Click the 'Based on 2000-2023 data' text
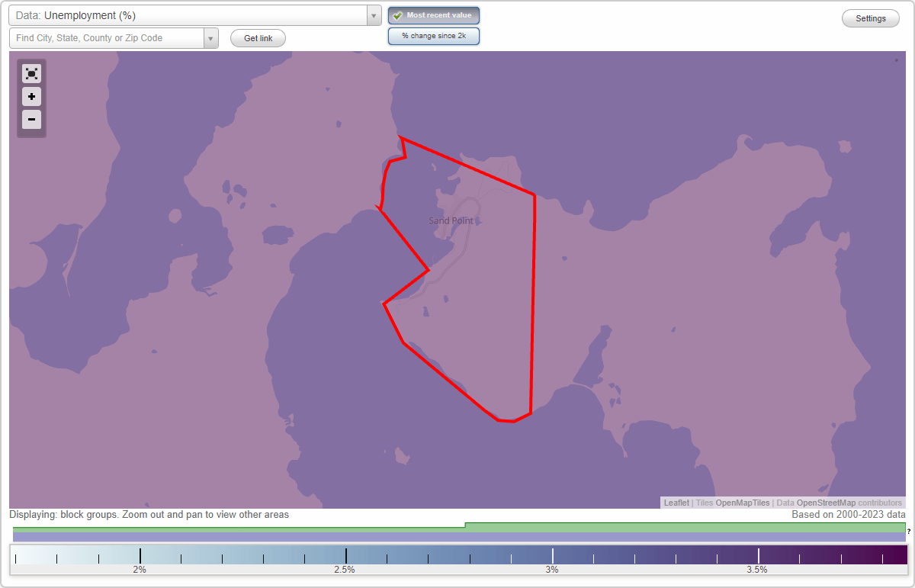 point(849,515)
